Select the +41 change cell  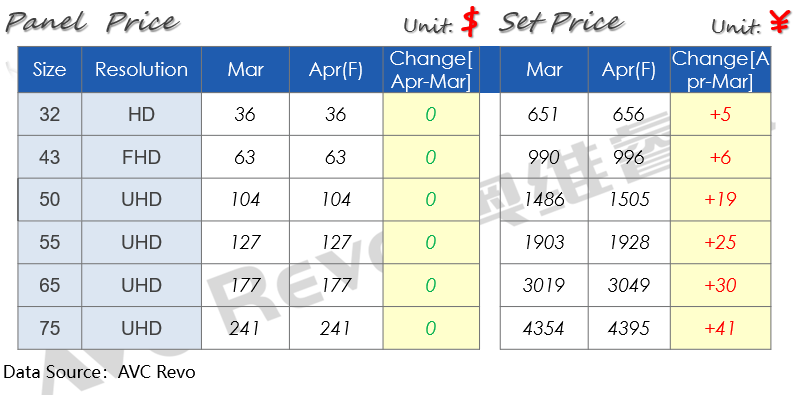coord(720,328)
